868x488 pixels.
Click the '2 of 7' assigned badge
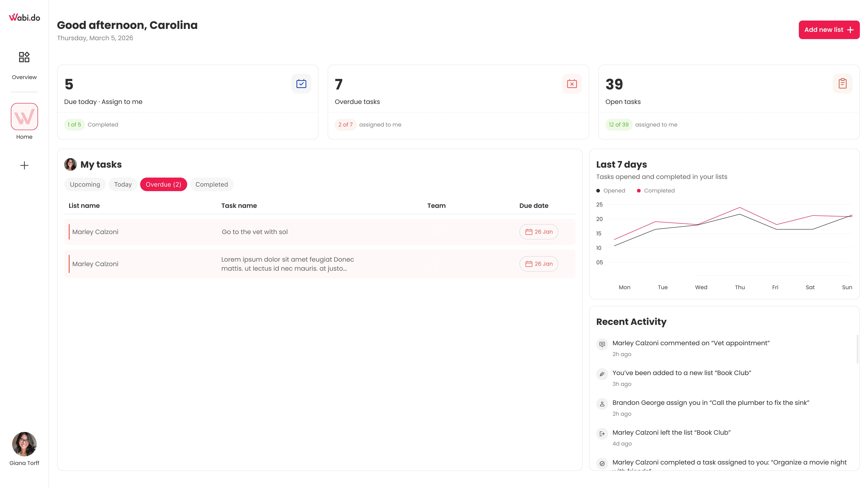tap(345, 125)
